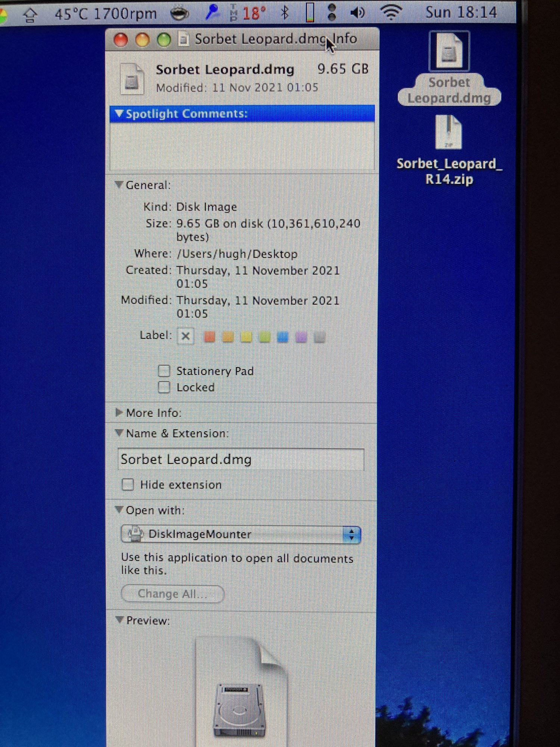Apply the red label color
The image size is (560, 747).
[x=209, y=337]
